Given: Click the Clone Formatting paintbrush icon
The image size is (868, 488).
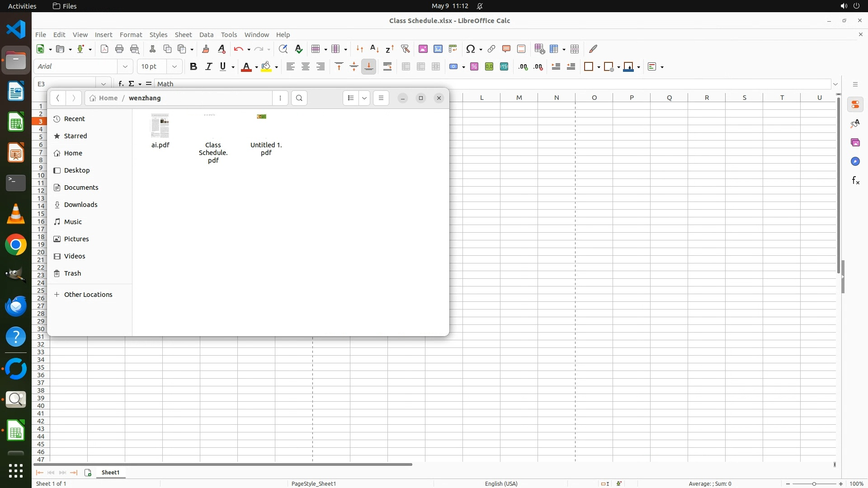Looking at the screenshot, I should pyautogui.click(x=206, y=49).
